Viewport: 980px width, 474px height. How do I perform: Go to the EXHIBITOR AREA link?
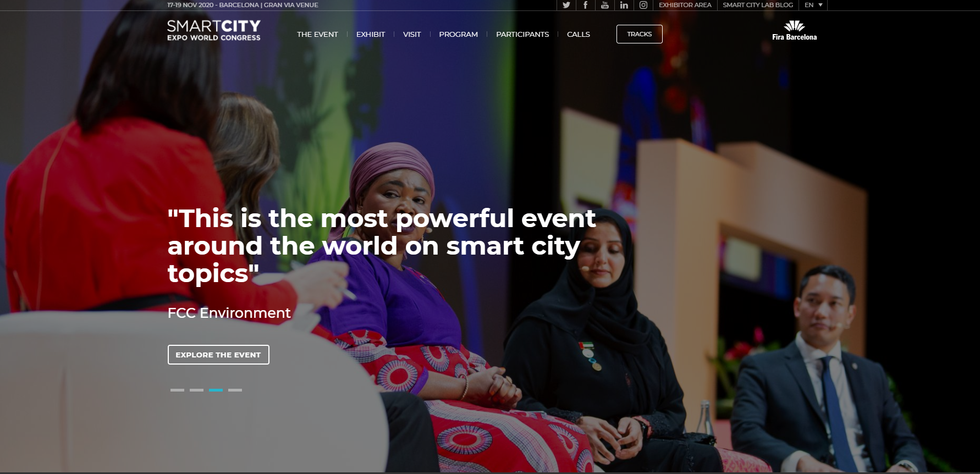tap(685, 5)
